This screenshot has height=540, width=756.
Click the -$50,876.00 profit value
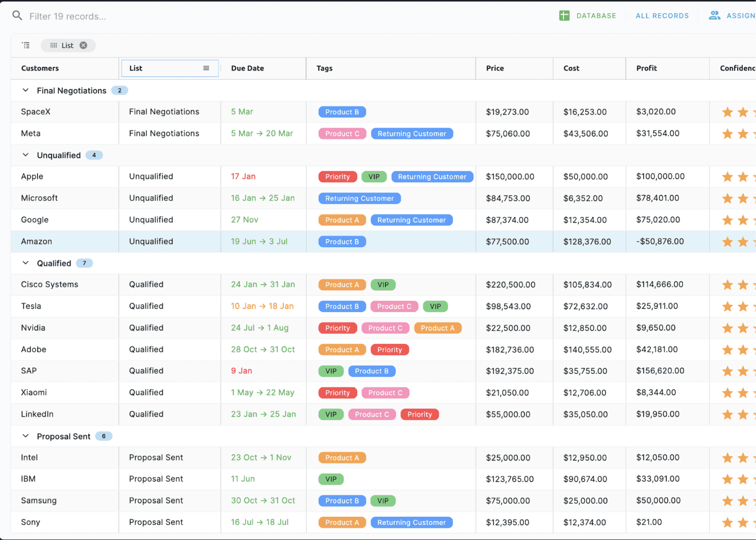(x=660, y=242)
